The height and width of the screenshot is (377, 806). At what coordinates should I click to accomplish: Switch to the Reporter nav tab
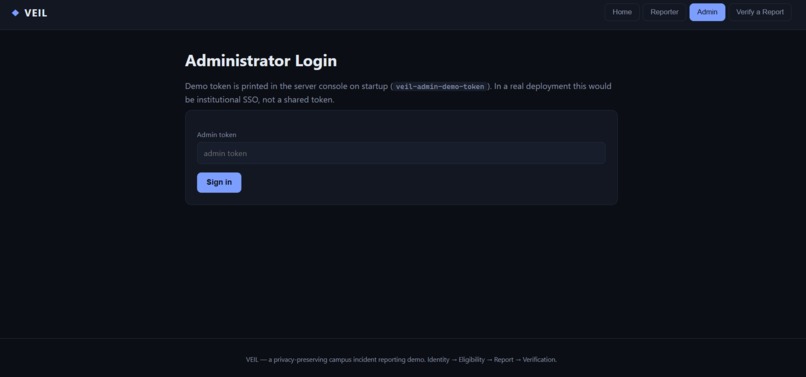click(x=664, y=12)
